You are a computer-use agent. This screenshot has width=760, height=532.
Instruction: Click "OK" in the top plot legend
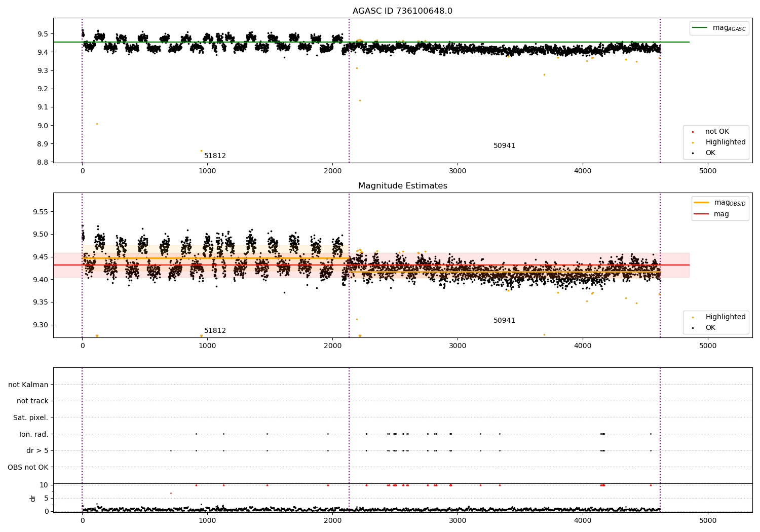710,153
